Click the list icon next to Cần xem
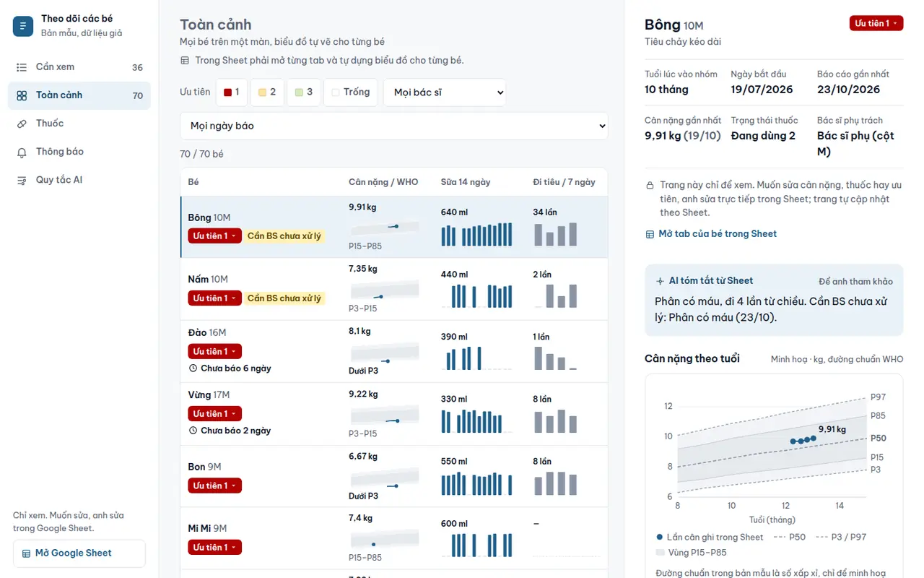 pyautogui.click(x=22, y=67)
